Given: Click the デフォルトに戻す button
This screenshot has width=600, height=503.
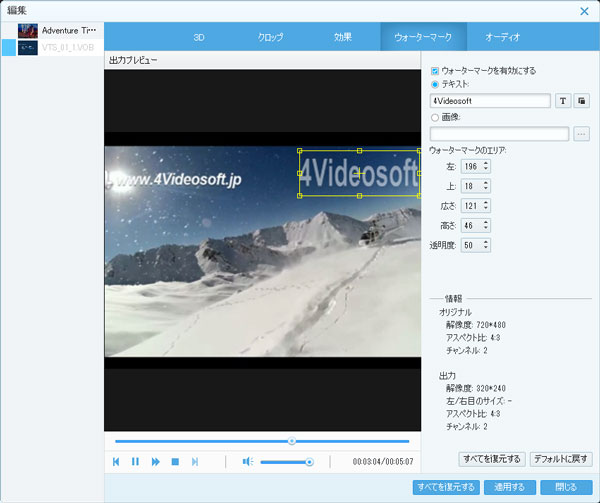Looking at the screenshot, I should pos(561,458).
